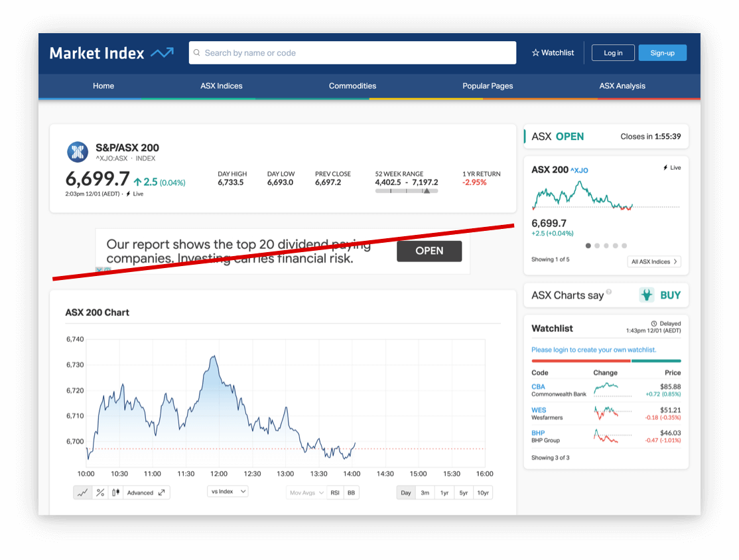Go to first carousel dot in ASX 200 card
The width and height of the screenshot is (739, 560).
tap(588, 245)
